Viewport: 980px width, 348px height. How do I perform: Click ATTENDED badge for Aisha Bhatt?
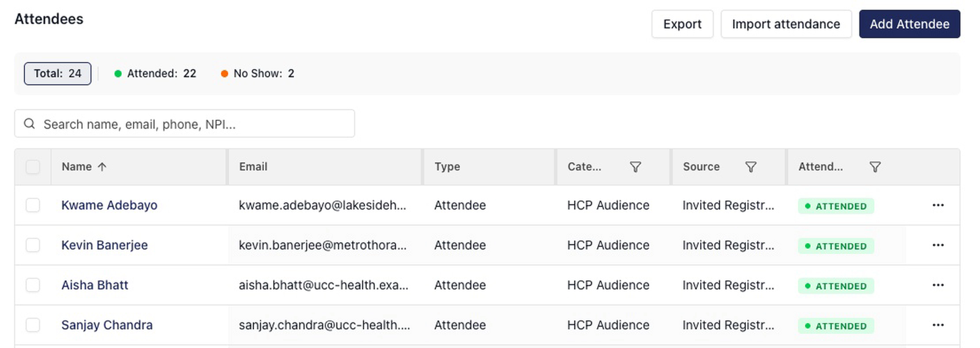click(836, 286)
